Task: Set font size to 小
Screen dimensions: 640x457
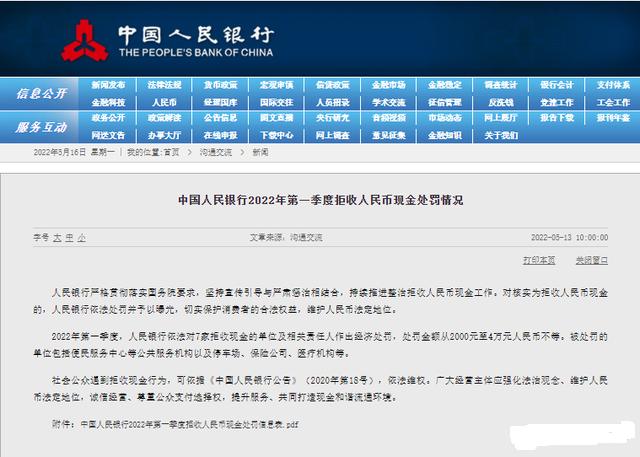Action: [x=82, y=237]
